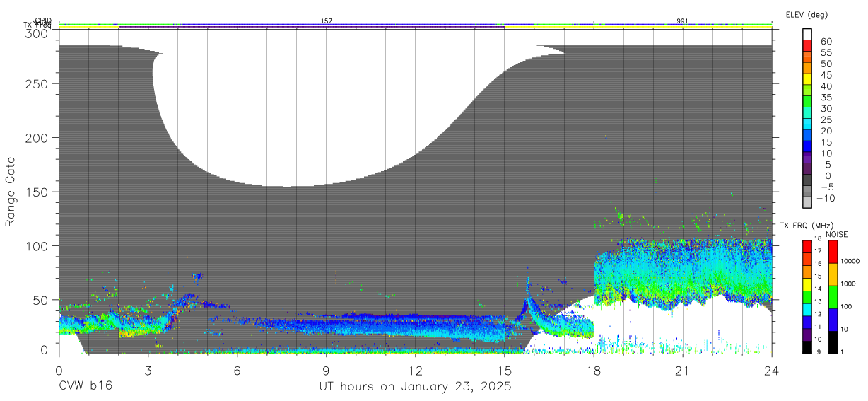Click 'UT hours on January 23, 2025' axis title
The image size is (868, 401).
(x=416, y=387)
